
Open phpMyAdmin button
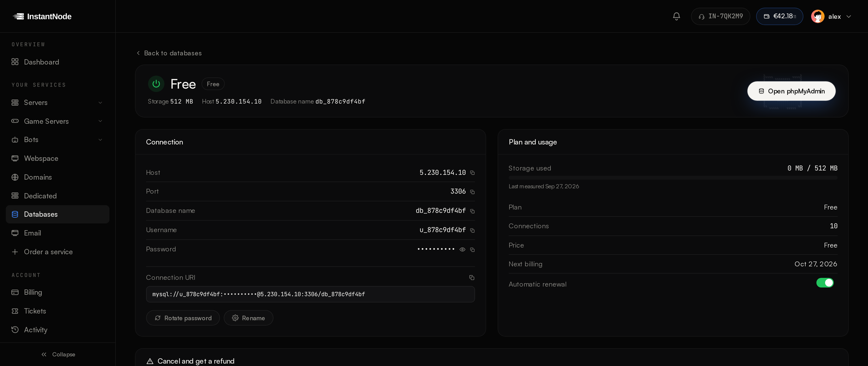coord(791,91)
